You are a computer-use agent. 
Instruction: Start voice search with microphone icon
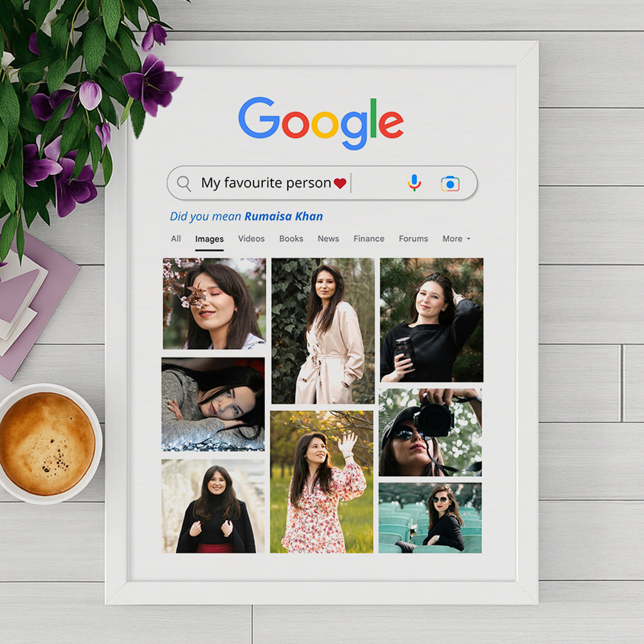[x=414, y=183]
